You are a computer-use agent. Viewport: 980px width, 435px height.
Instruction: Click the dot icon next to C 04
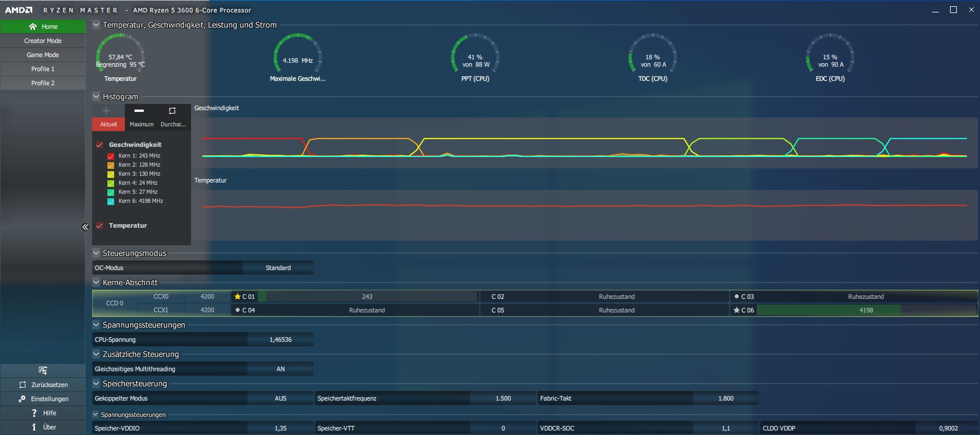(237, 310)
